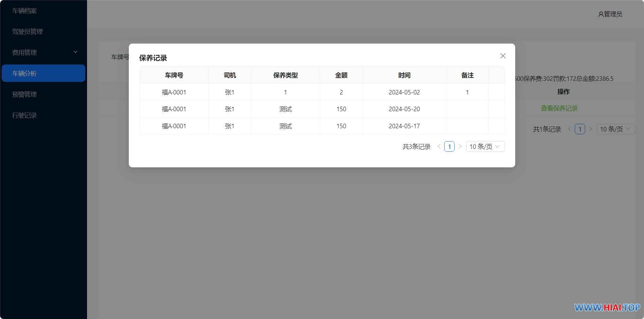The height and width of the screenshot is (319, 644).
Task: Click the 保养记录 dialog title
Action: pyautogui.click(x=153, y=58)
